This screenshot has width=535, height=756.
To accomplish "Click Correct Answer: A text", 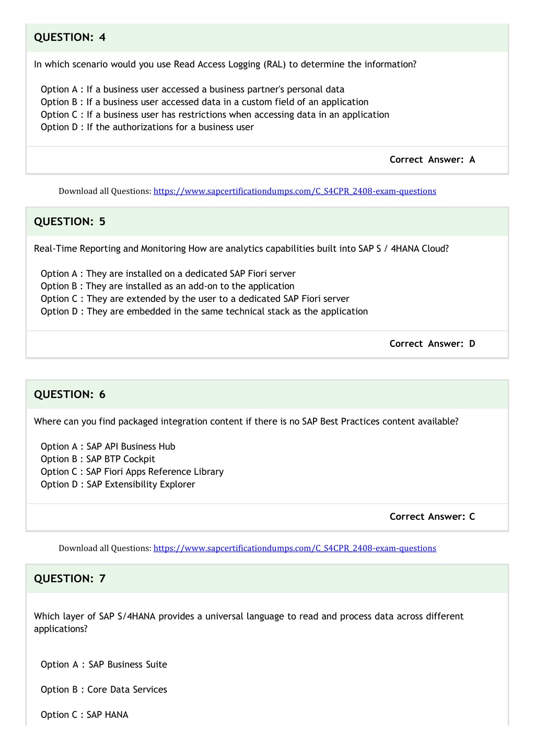I will 432,160.
